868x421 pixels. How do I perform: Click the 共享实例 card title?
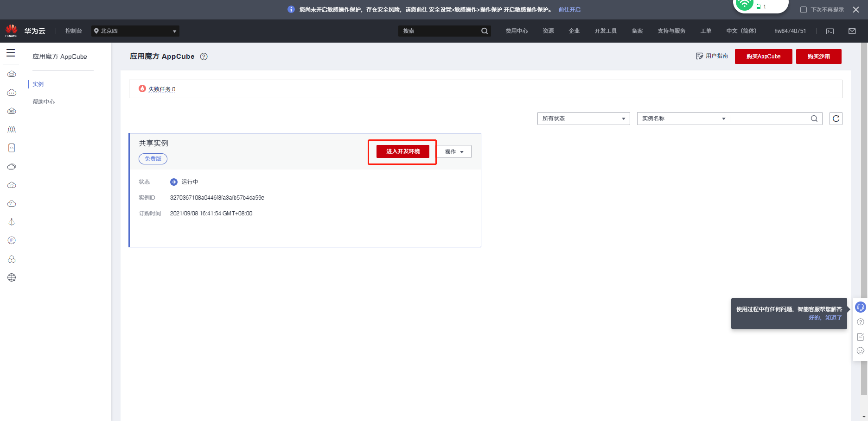click(153, 144)
